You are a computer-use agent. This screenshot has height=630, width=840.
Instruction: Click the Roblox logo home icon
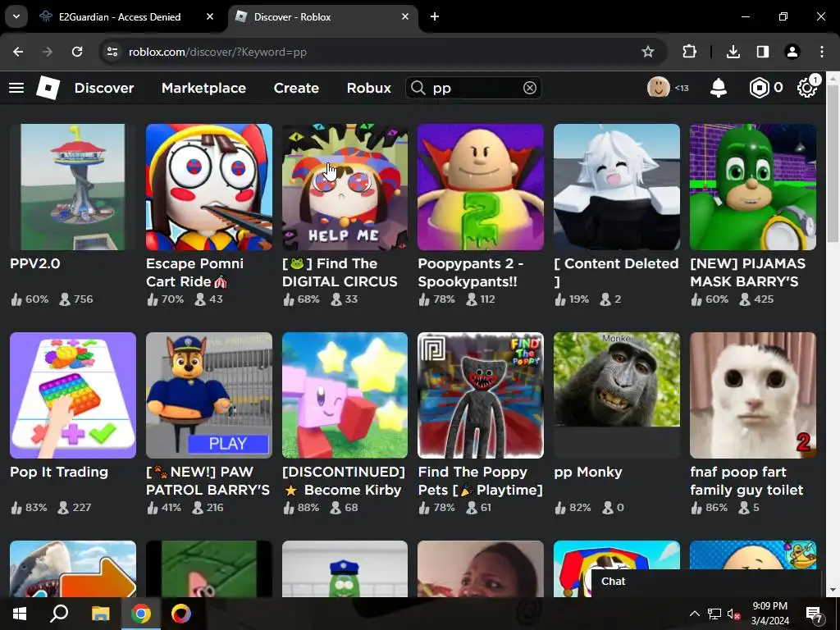[48, 88]
